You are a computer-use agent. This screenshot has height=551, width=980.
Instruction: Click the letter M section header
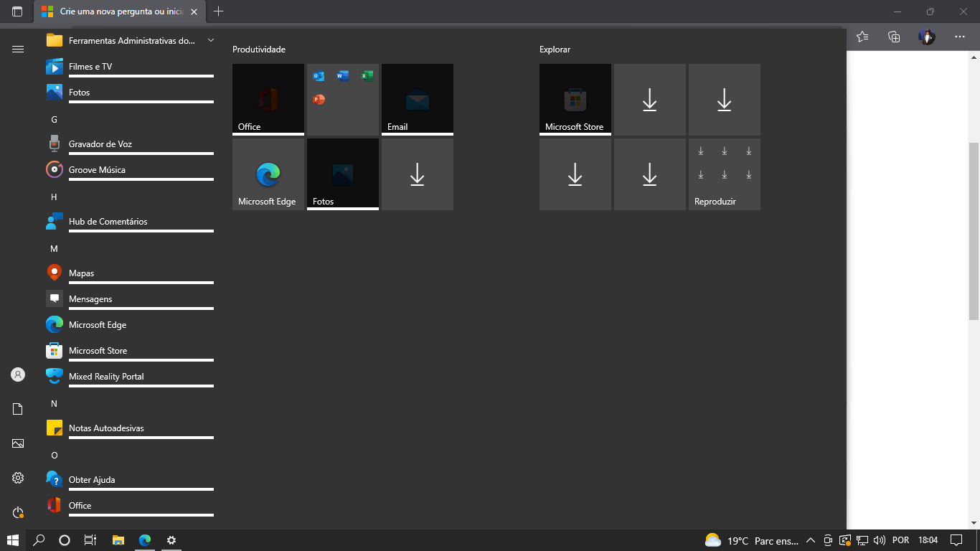click(54, 249)
